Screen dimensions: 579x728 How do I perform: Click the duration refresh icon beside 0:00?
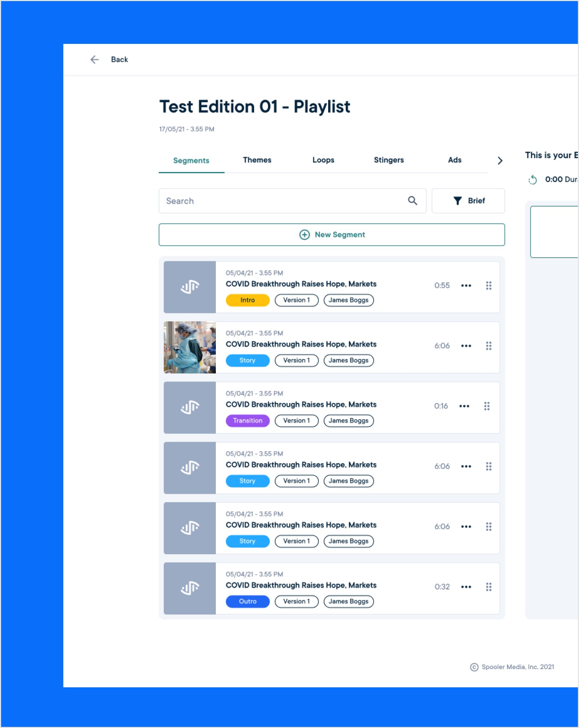click(x=532, y=180)
